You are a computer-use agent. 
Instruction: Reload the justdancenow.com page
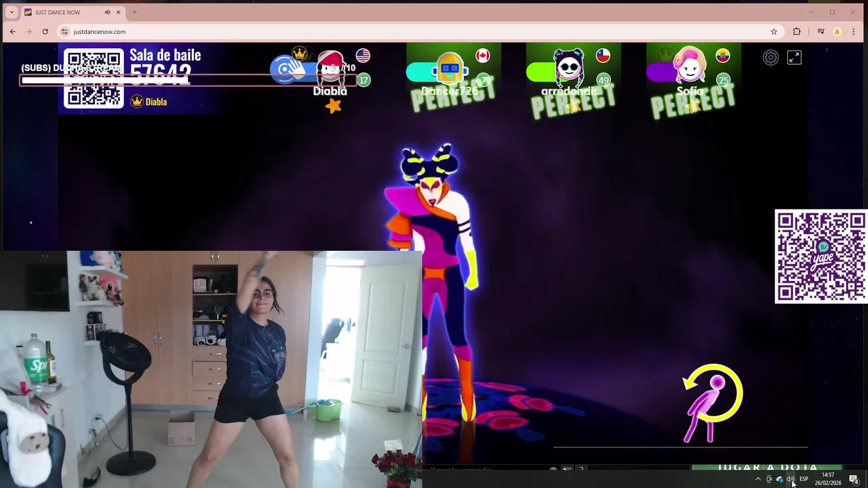coord(45,31)
